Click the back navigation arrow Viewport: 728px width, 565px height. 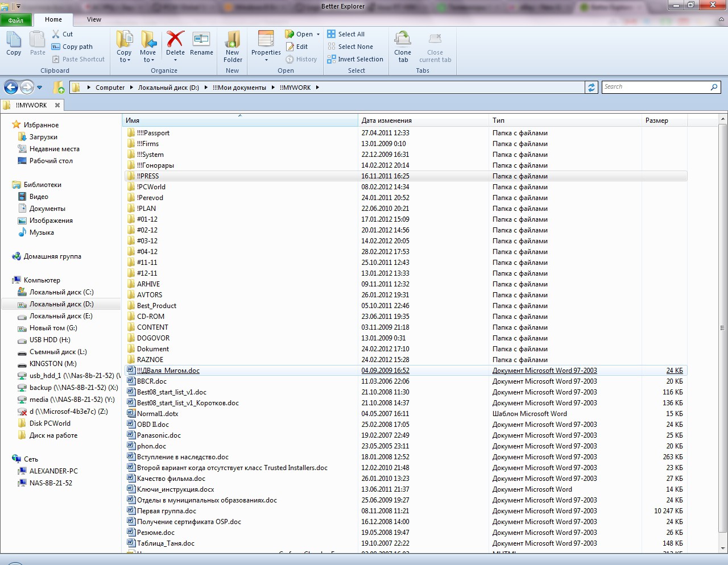coord(11,88)
